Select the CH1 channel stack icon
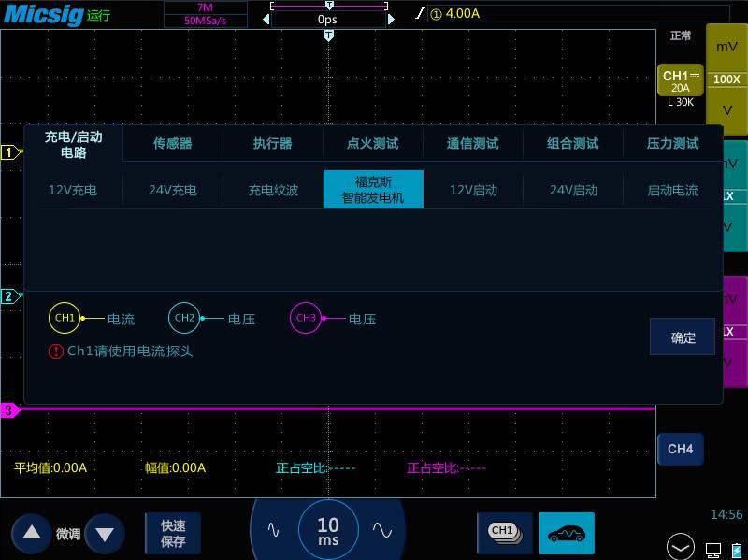 point(505,532)
